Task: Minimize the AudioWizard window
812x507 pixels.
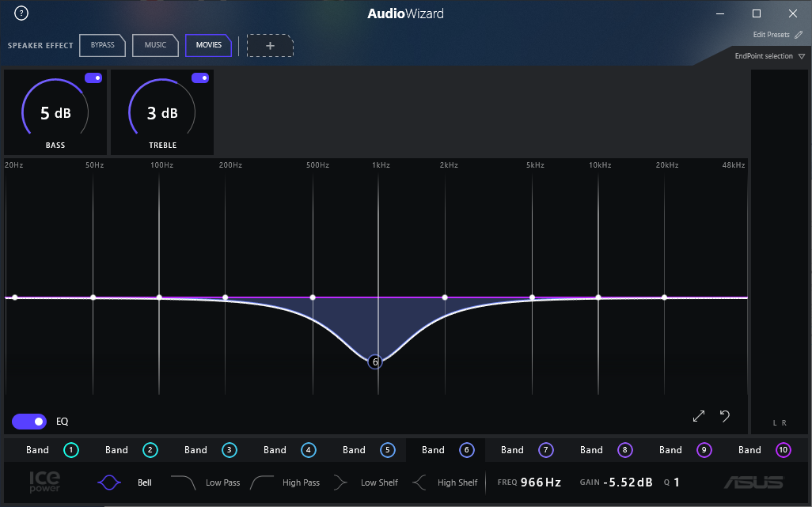Action: (x=720, y=13)
